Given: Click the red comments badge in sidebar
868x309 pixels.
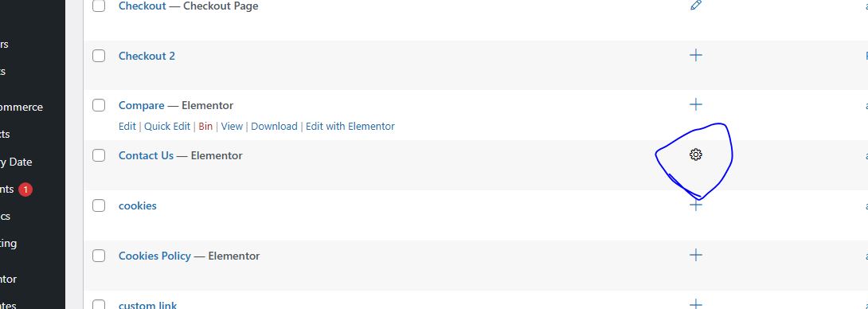Looking at the screenshot, I should [x=25, y=190].
